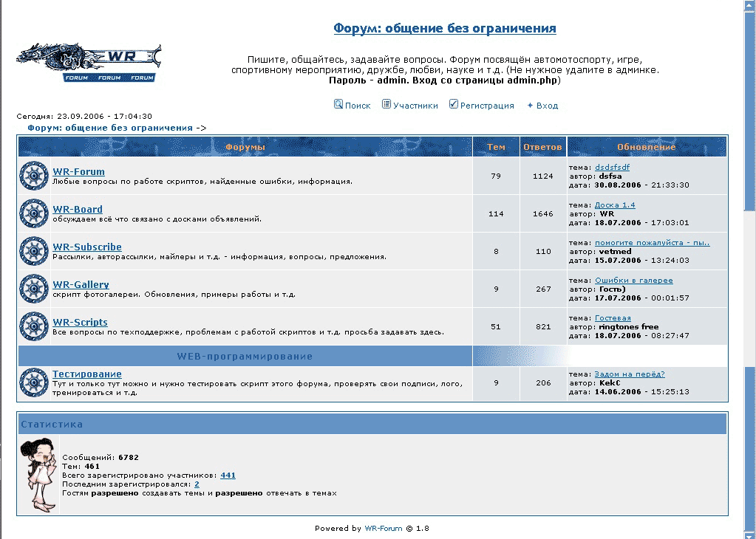The image size is (756, 539).
Task: Open the last registered user link 2
Action: [x=197, y=484]
